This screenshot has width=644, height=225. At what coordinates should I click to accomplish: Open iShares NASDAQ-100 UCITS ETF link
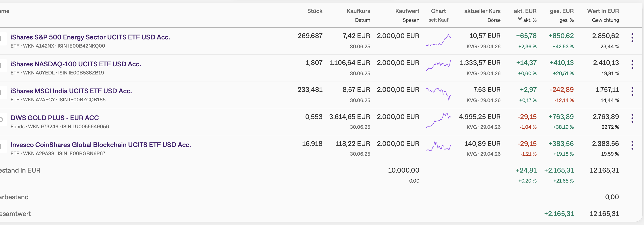pyautogui.click(x=76, y=64)
